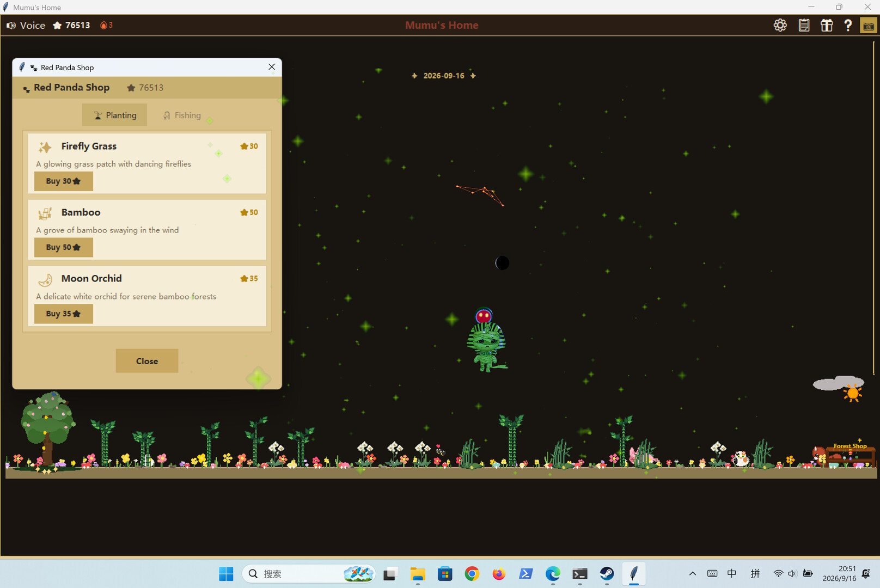The width and height of the screenshot is (880, 588).
Task: Close the Red Panda Shop dialog with X
Action: coord(272,67)
